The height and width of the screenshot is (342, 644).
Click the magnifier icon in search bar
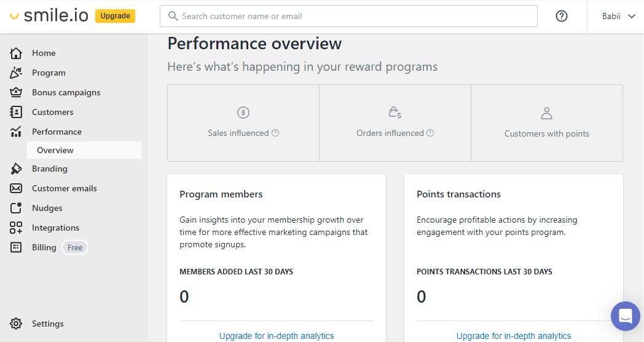pyautogui.click(x=173, y=16)
